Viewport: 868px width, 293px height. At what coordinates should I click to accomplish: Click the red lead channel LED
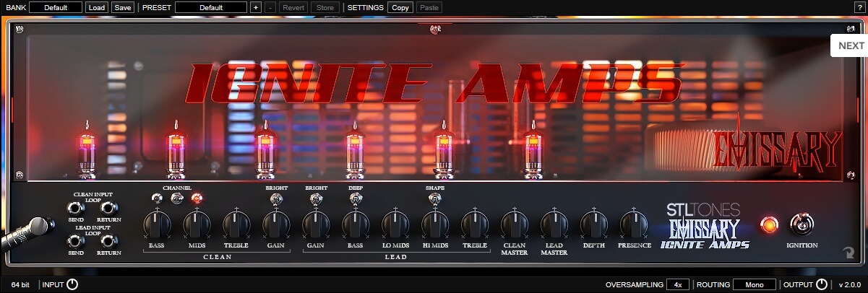(x=196, y=198)
